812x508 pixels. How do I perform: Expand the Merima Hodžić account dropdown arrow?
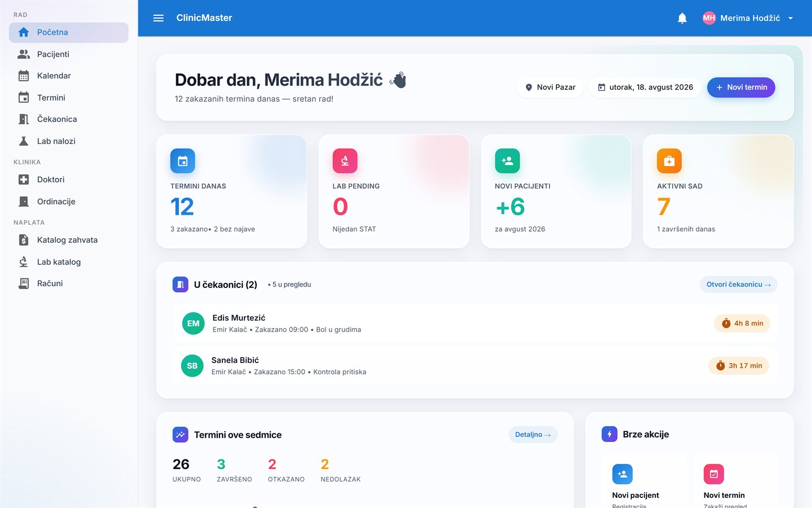point(791,18)
